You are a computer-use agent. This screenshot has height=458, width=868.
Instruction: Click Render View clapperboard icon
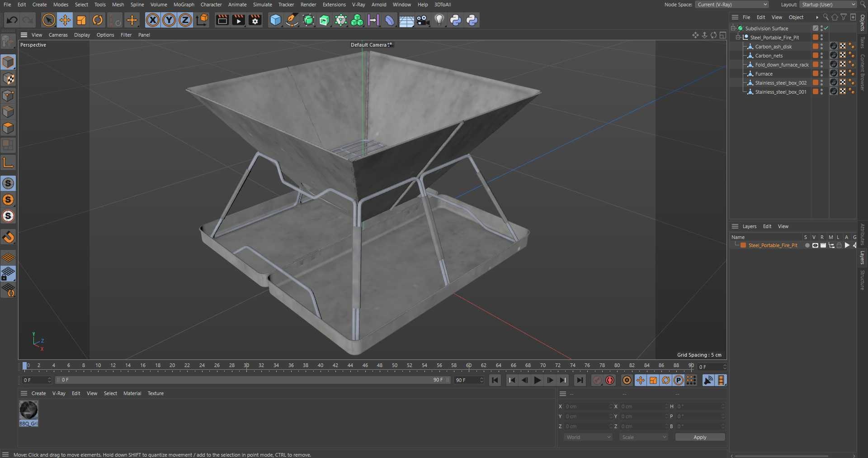(222, 20)
